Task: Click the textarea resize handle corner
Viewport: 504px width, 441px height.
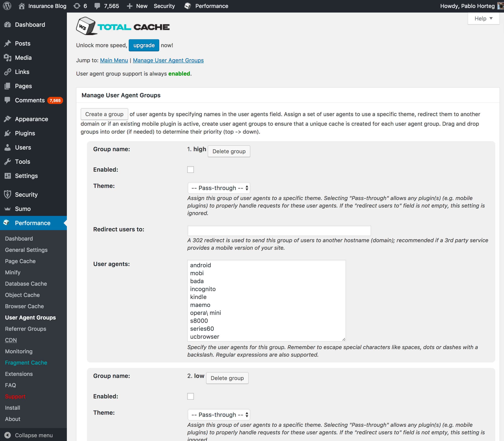Action: pyautogui.click(x=344, y=339)
